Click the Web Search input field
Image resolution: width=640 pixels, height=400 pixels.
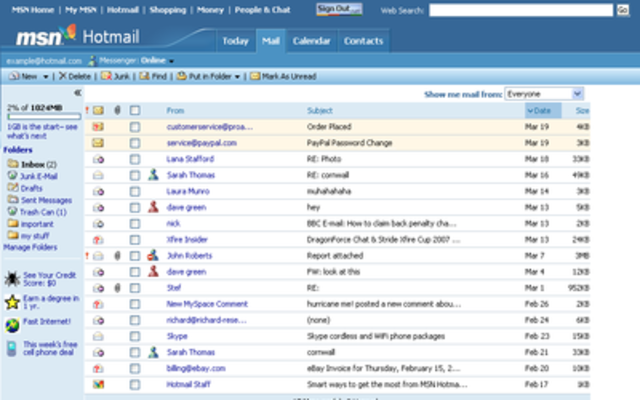pos(521,10)
